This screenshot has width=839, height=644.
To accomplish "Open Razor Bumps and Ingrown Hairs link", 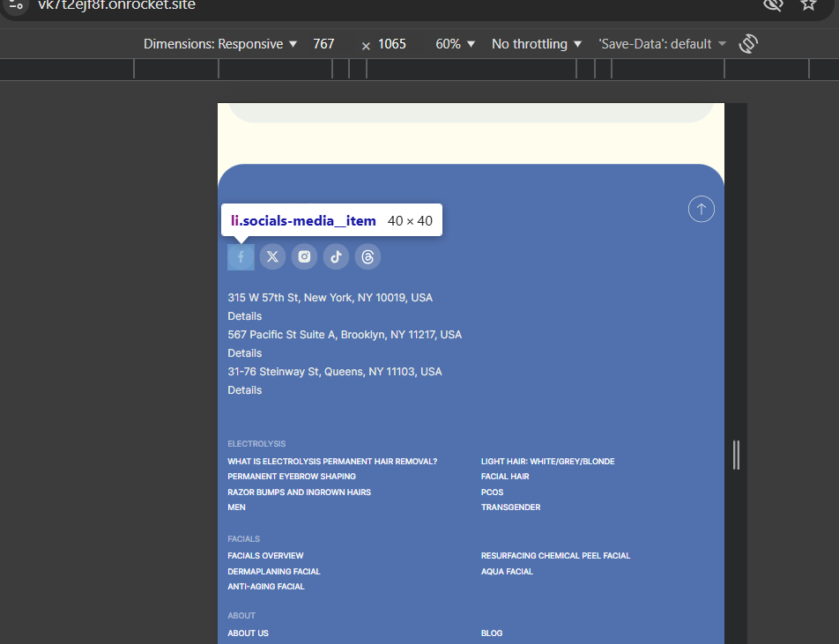I will tap(299, 492).
